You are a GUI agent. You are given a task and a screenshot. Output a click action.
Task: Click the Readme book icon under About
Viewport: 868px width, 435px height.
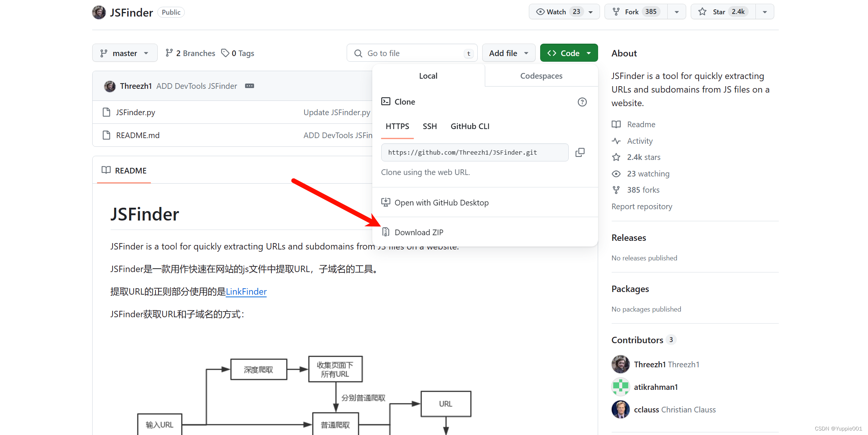pos(617,124)
